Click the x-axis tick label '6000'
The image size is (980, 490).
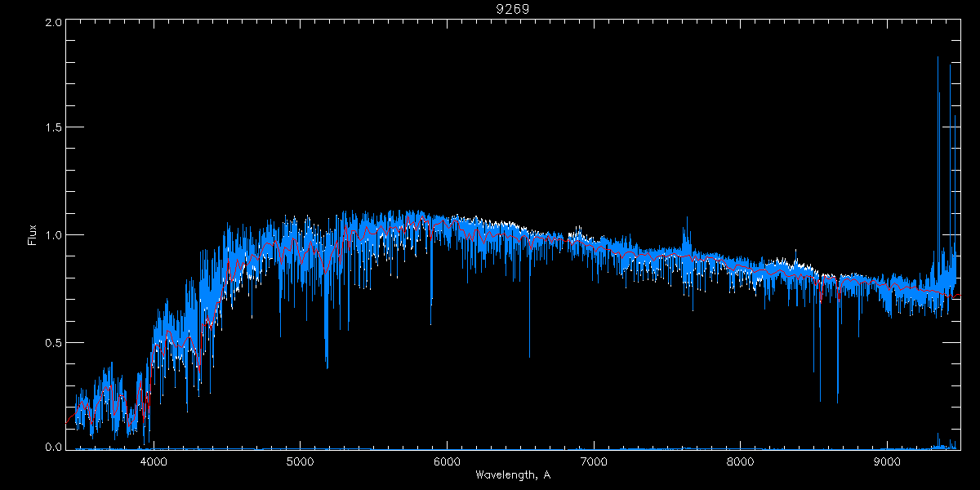(x=448, y=461)
